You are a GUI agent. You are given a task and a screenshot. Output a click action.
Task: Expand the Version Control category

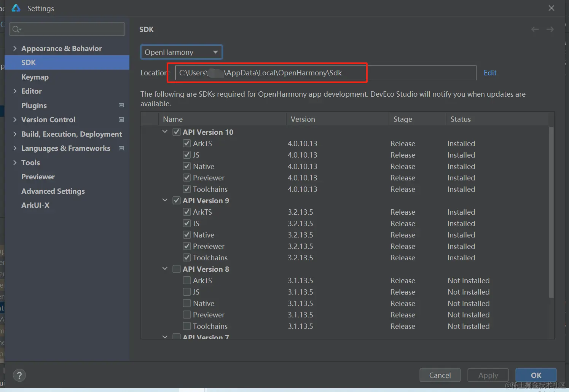15,120
